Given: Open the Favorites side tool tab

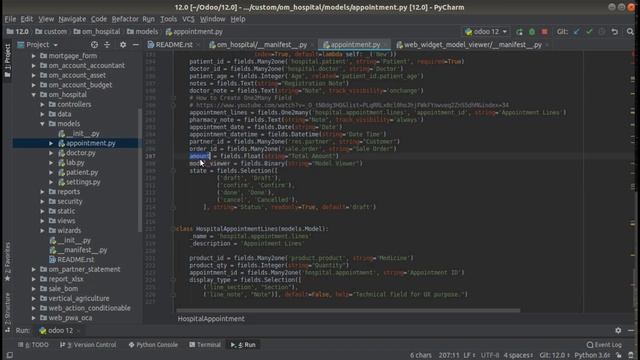Looking at the screenshot, I should point(7,261).
